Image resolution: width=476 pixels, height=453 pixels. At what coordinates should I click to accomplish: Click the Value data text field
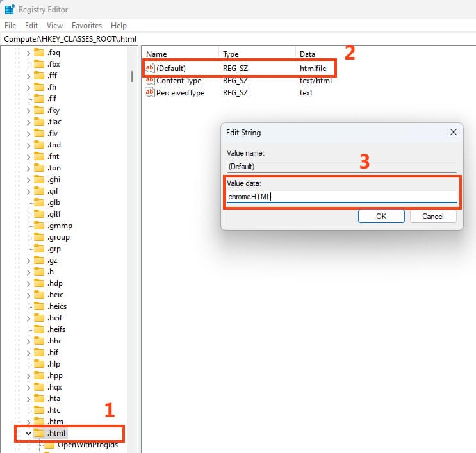pos(342,197)
